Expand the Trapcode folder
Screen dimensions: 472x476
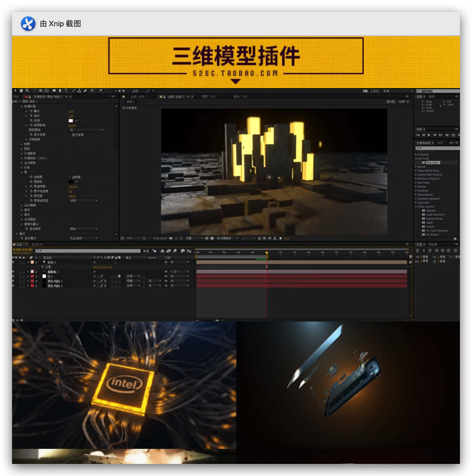[x=416, y=203]
